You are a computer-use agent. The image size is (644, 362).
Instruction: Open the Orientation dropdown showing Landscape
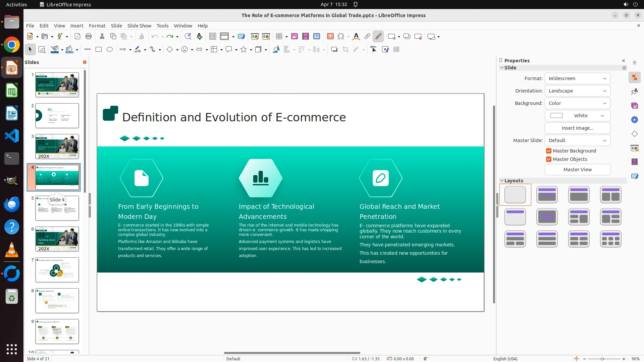[x=577, y=91]
